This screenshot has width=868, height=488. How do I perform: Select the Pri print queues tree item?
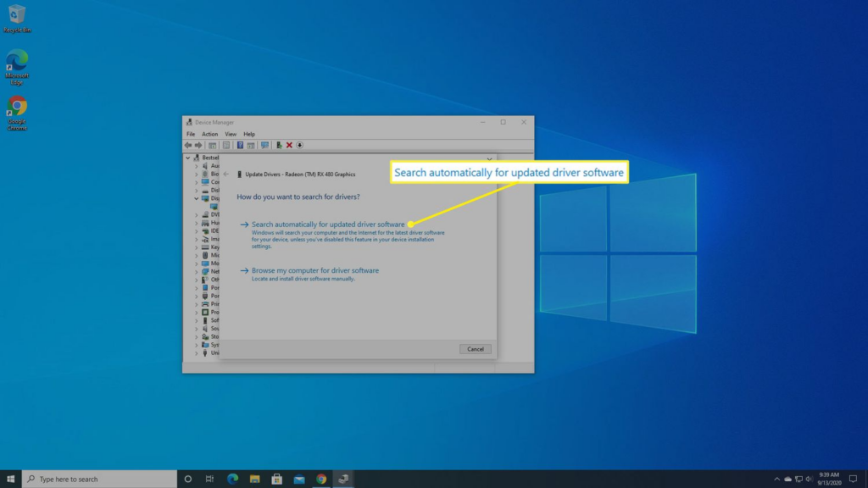210,304
